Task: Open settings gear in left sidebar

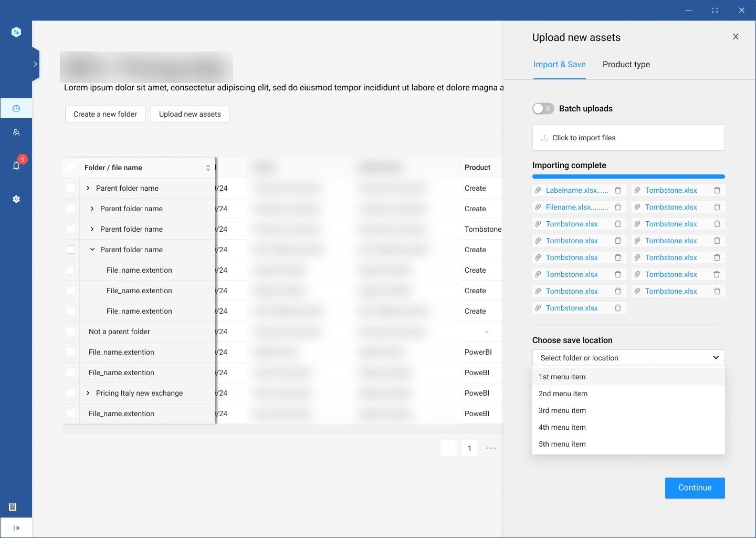Action: [16, 199]
